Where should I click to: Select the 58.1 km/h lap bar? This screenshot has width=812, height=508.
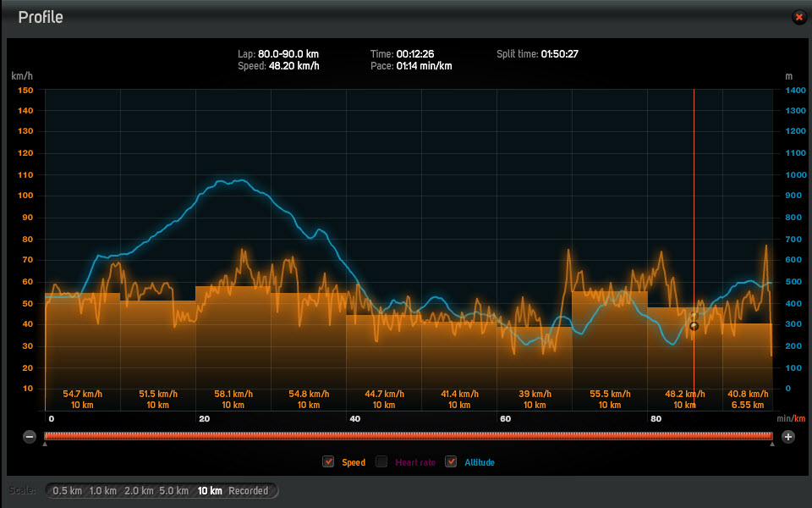coord(233,348)
